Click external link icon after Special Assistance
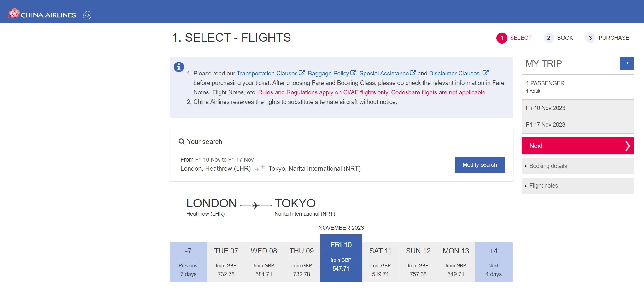 413,73
